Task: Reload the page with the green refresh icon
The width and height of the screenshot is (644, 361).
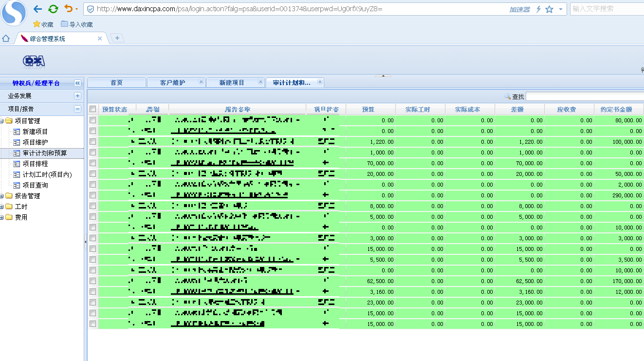Action: [x=54, y=9]
